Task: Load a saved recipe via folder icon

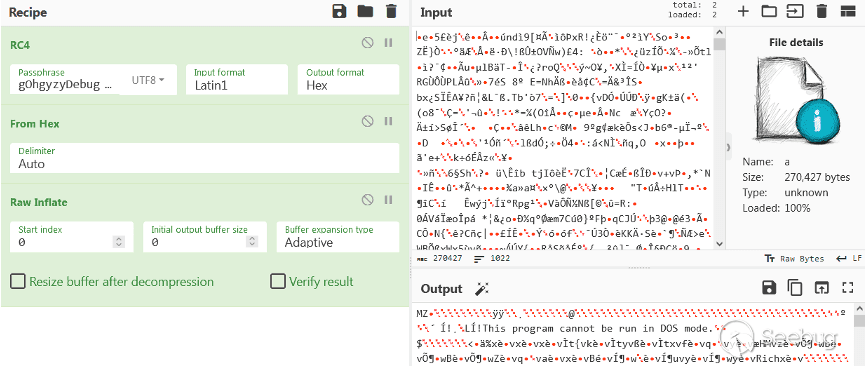Action: (365, 12)
